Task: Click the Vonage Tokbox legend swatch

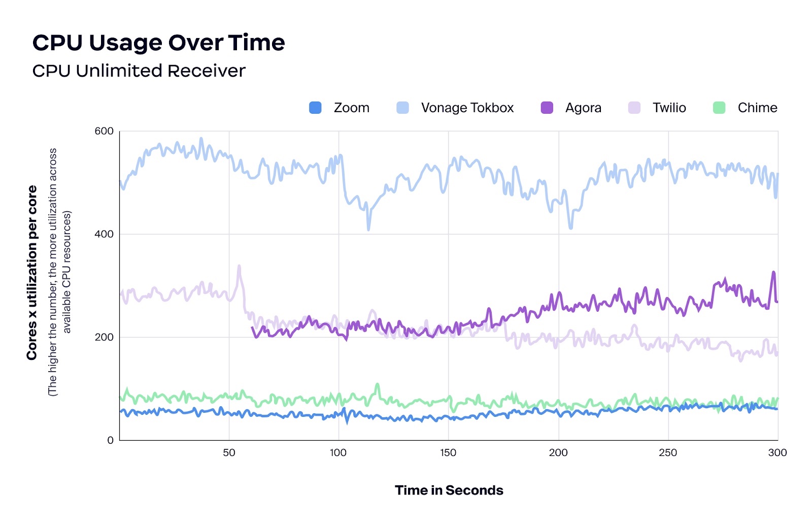Action: pyautogui.click(x=402, y=108)
